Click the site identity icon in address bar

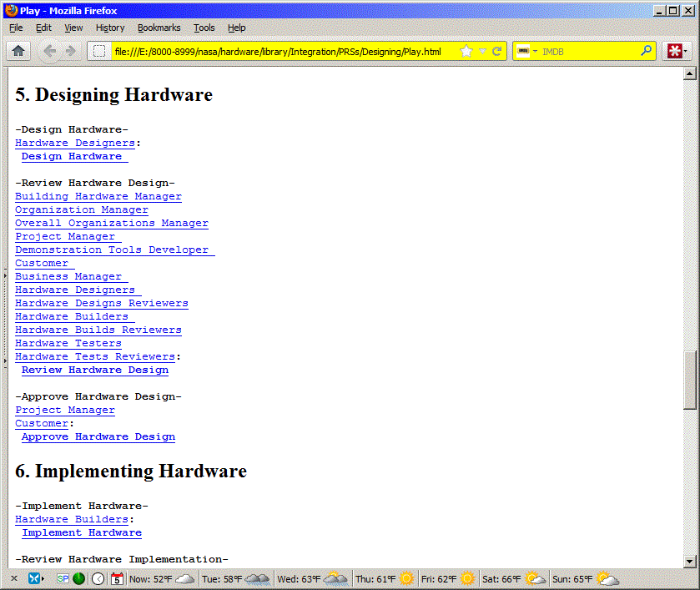click(x=99, y=51)
